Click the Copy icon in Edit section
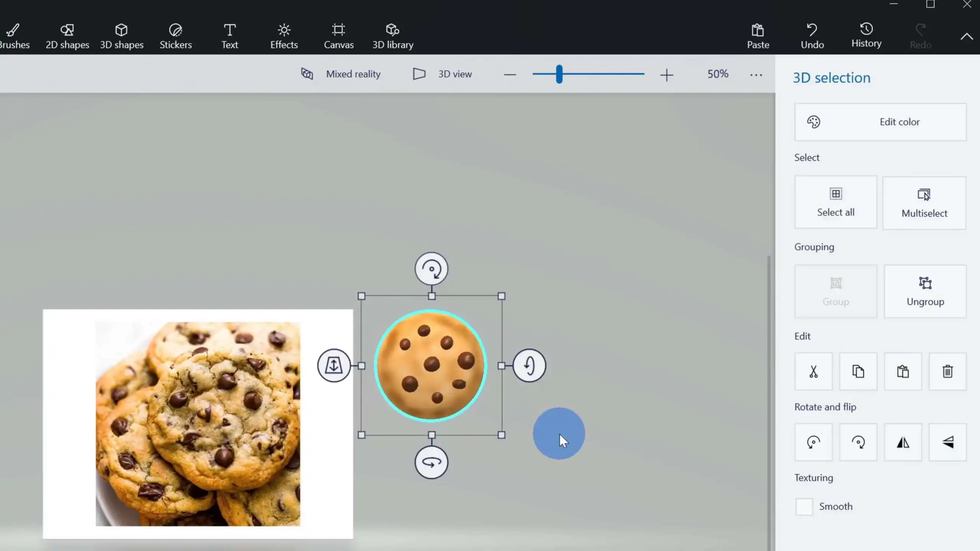The height and width of the screenshot is (551, 980). [x=858, y=371]
